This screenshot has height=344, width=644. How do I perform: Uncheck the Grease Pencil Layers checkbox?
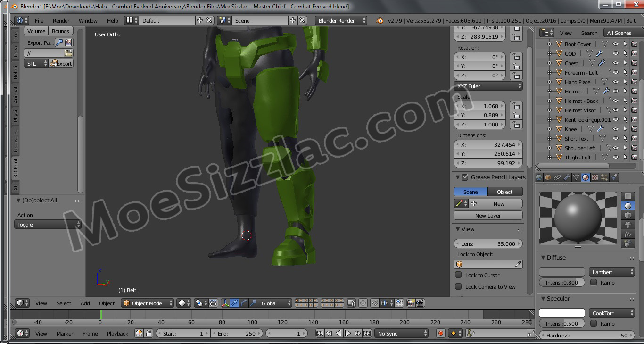pyautogui.click(x=465, y=177)
